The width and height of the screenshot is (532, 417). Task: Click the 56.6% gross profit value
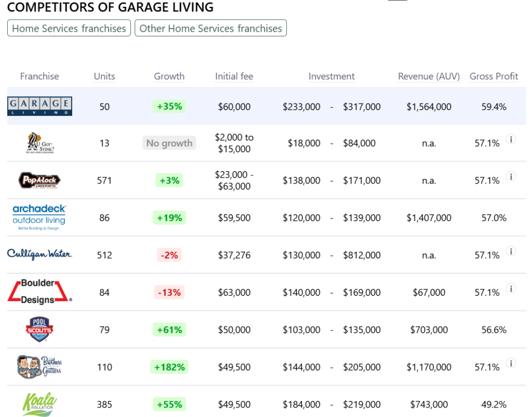[x=494, y=330]
